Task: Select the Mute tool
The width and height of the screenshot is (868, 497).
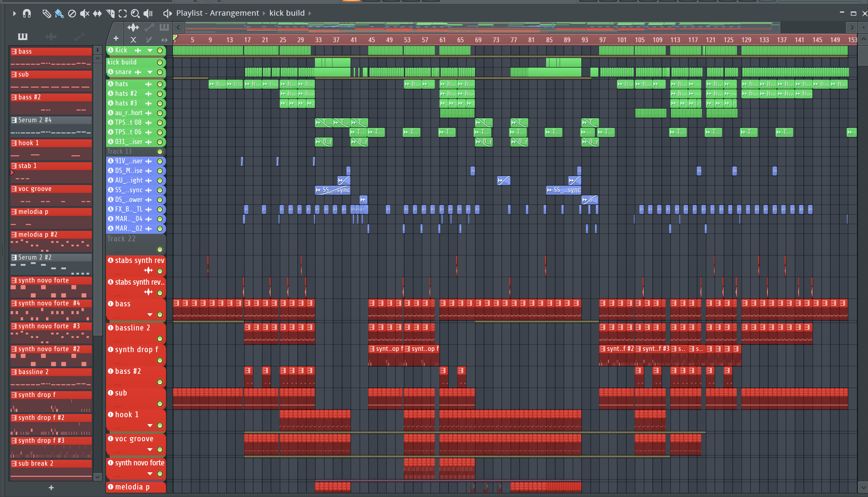Action: 84,13
